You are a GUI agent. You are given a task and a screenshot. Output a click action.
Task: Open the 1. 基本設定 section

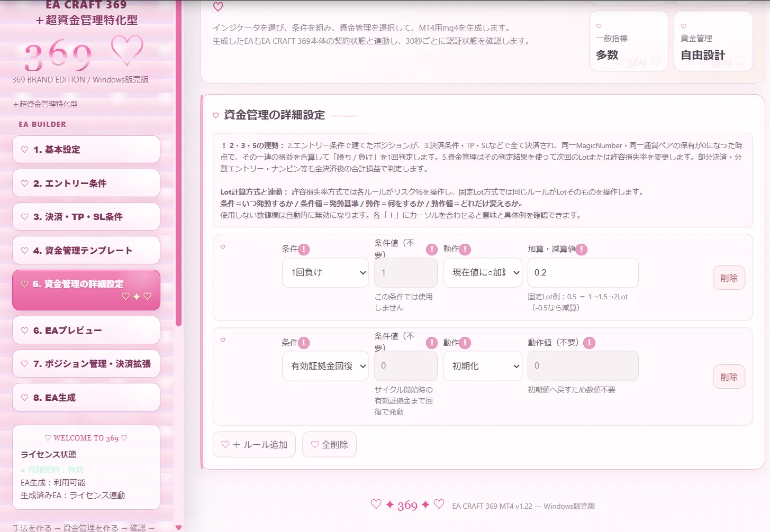[x=86, y=150]
